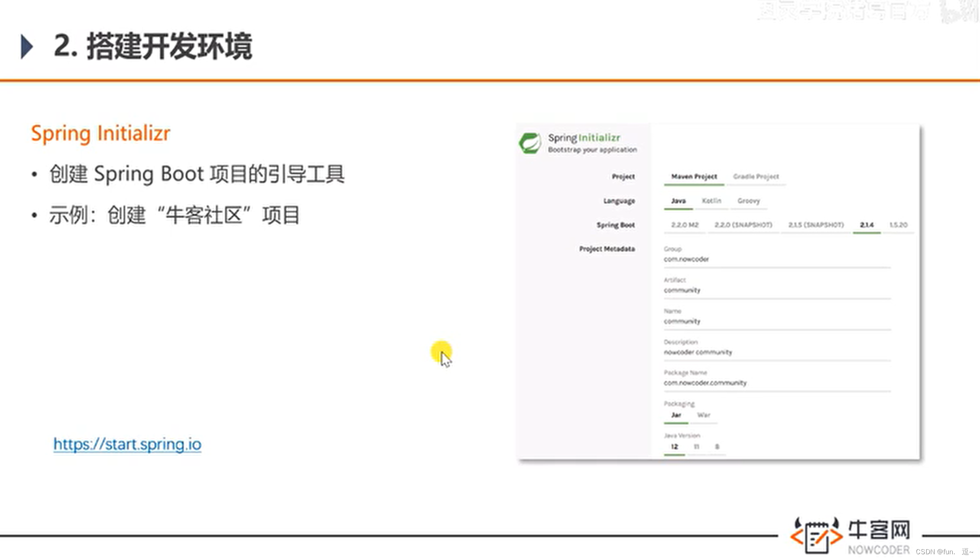
Task: Open the https://start.spring.io link
Action: tap(127, 444)
